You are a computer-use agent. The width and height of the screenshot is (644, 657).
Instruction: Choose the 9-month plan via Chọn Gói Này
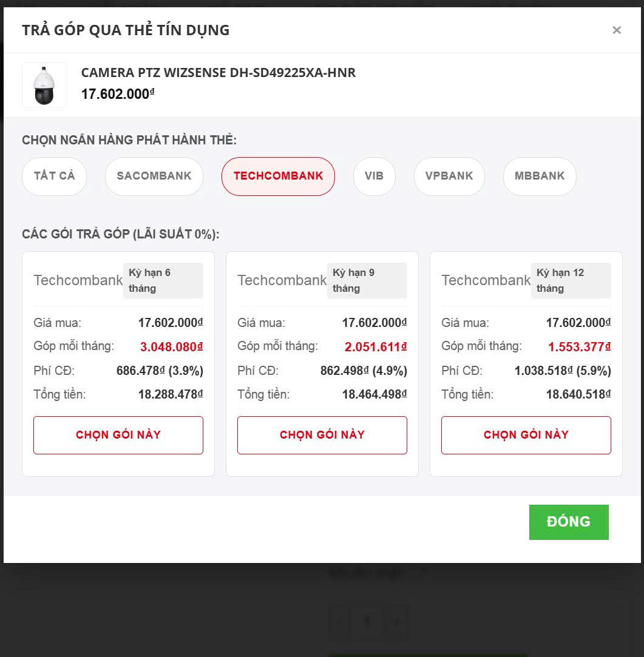(322, 435)
